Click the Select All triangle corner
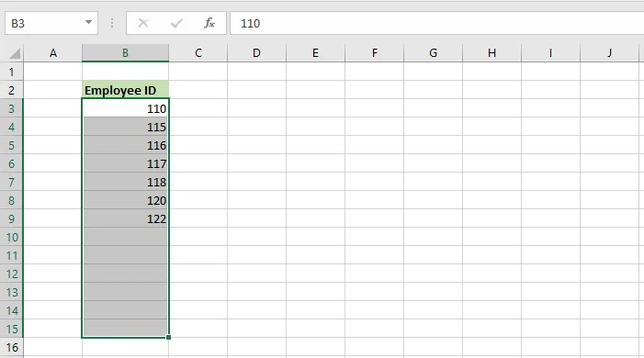Viewport: 644px width, 358px height. click(x=15, y=53)
